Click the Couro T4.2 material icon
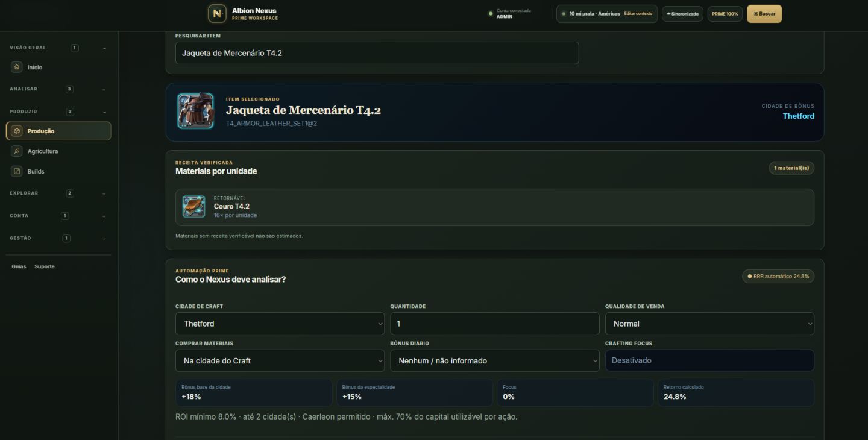The image size is (868, 440). point(194,207)
